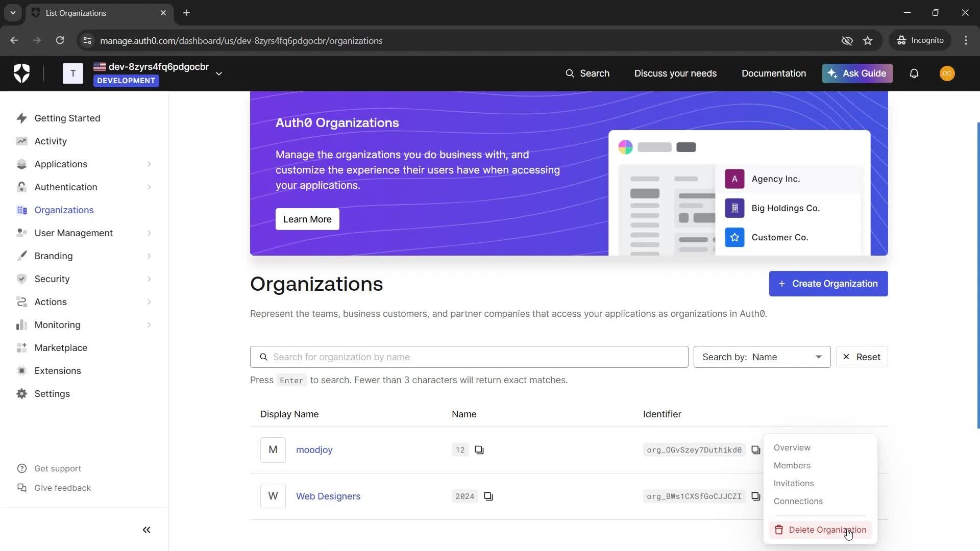The width and height of the screenshot is (980, 551).
Task: Open the Search by Name dropdown
Action: (x=762, y=357)
